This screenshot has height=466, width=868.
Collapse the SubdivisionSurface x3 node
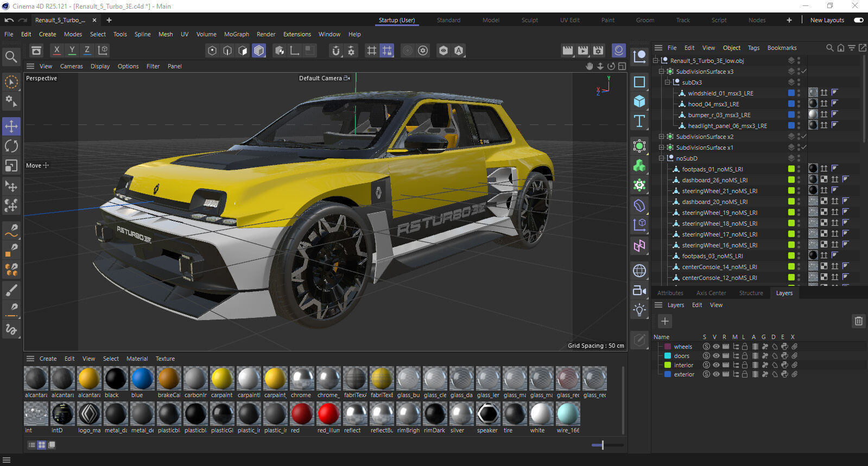pyautogui.click(x=661, y=72)
